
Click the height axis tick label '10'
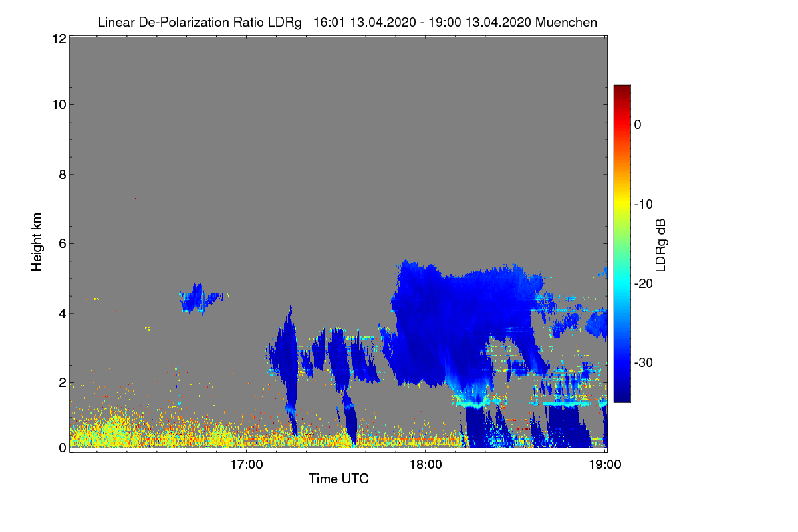58,104
